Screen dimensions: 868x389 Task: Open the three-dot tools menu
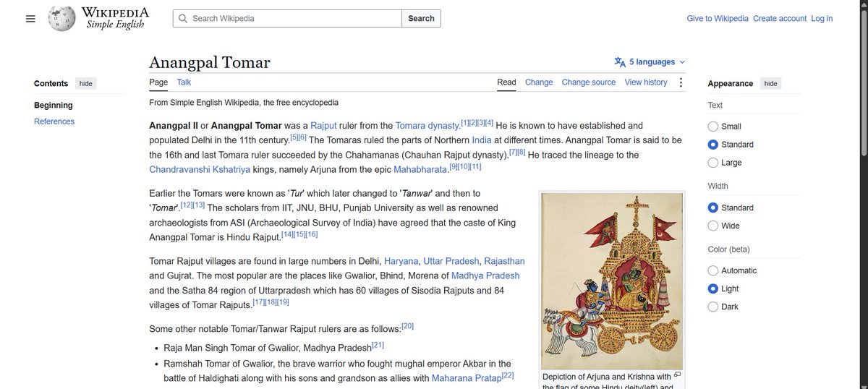[681, 82]
